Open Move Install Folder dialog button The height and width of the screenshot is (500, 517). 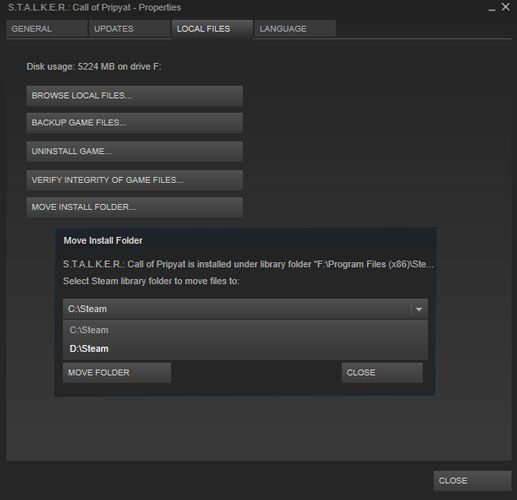pos(135,207)
